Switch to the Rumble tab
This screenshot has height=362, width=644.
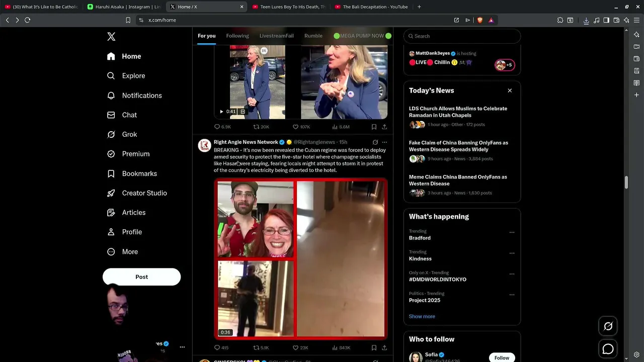pos(313,36)
